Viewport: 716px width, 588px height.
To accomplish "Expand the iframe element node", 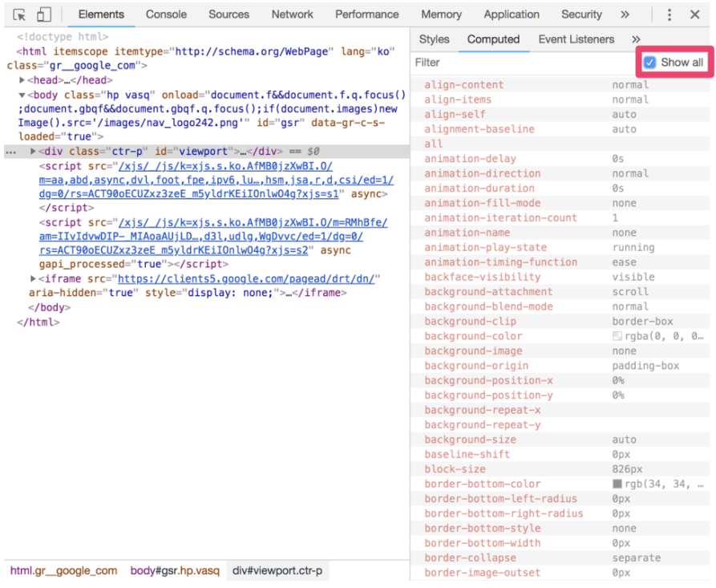I will pyautogui.click(x=33, y=278).
